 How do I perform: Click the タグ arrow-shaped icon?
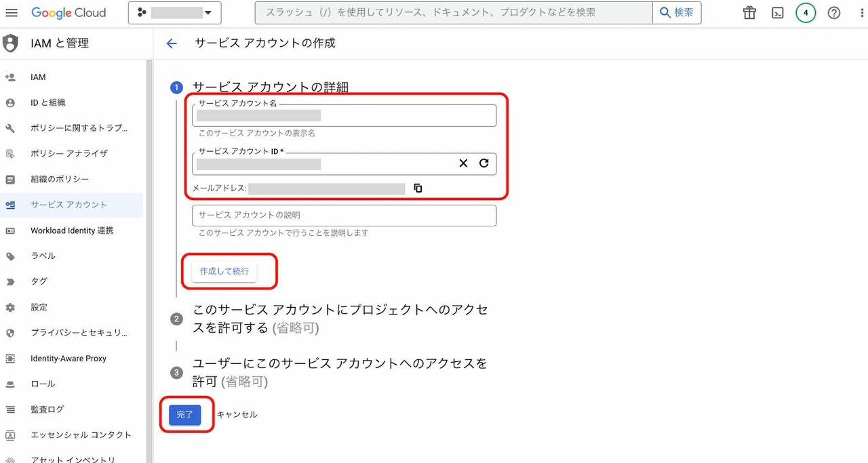coord(10,281)
